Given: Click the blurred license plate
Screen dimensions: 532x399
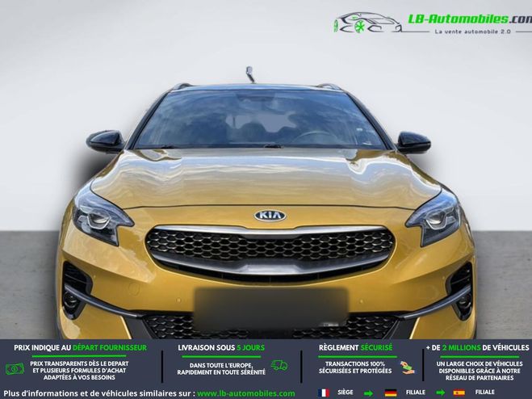Looking at the screenshot, I should click(x=270, y=307).
